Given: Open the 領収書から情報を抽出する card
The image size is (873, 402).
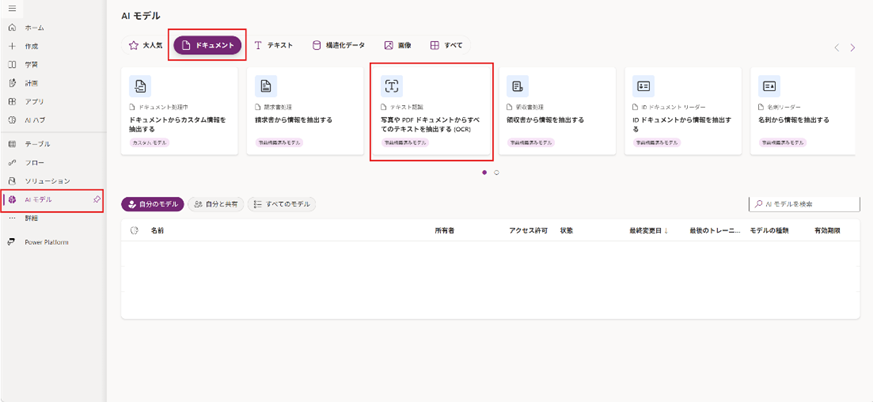Looking at the screenshot, I should click(x=557, y=111).
